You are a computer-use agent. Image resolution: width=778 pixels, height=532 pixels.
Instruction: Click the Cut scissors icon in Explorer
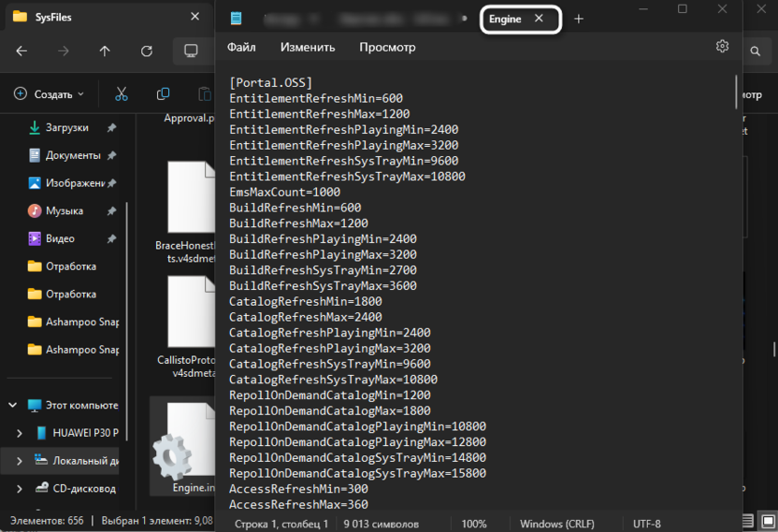(x=122, y=94)
